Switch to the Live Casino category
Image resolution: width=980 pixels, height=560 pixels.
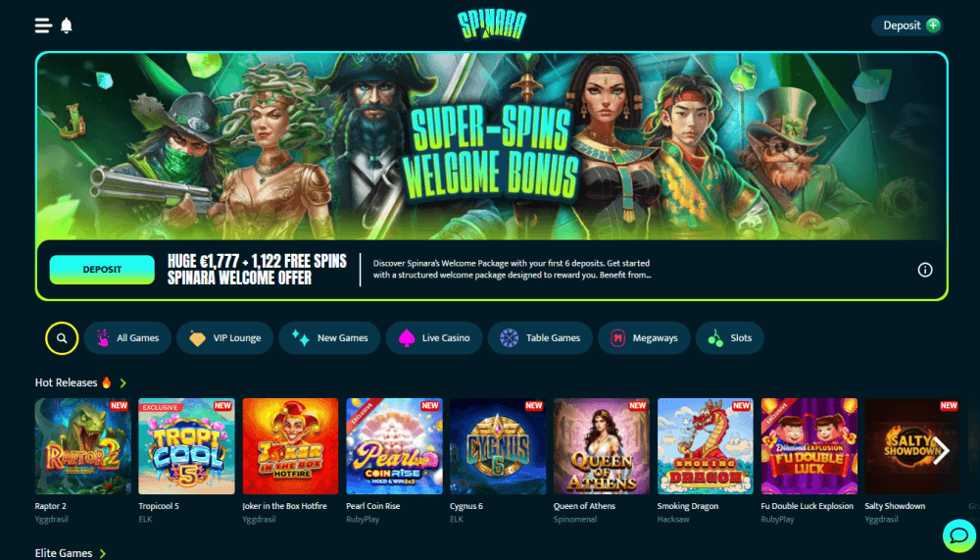point(434,338)
